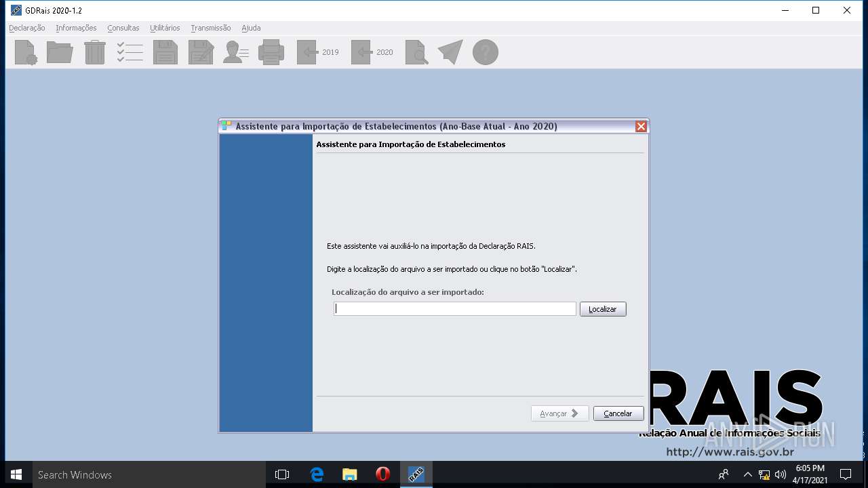Open the Declaração menu

pos(27,28)
